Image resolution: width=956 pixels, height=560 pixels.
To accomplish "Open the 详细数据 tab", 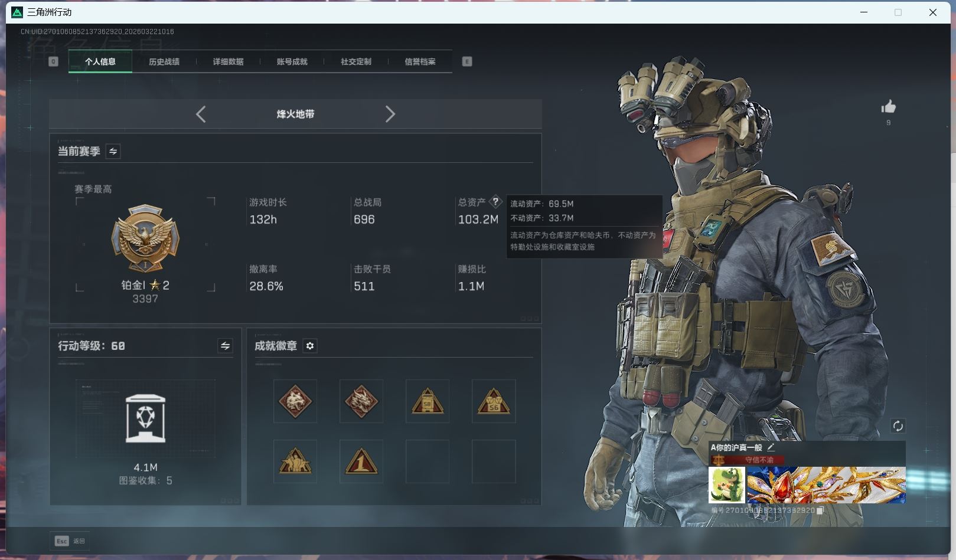I will click(x=228, y=61).
